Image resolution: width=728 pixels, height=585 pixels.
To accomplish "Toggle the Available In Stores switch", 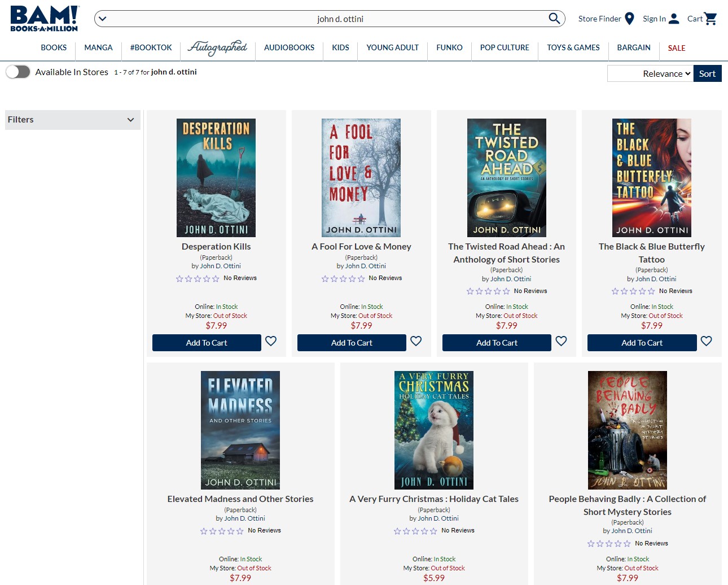I will point(18,72).
